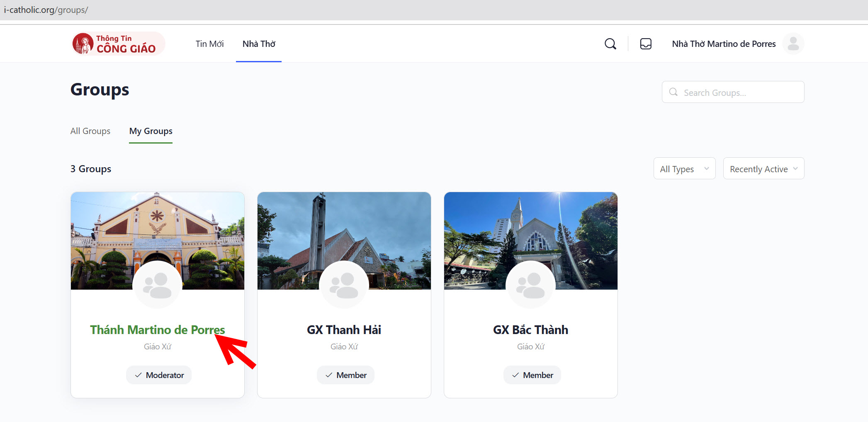Expand the Nhà Thờ Martino de Porres account menu
The width and height of the screenshot is (868, 422).
click(x=724, y=43)
